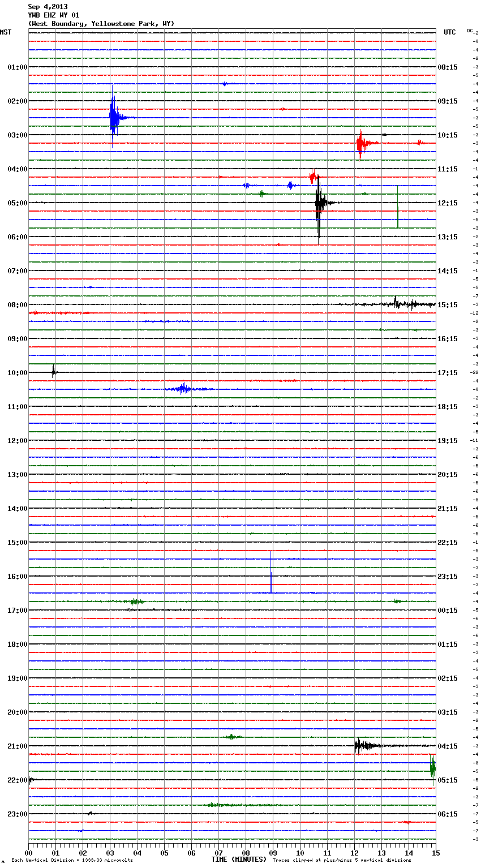Click the 'MST' column header
The width and height of the screenshot is (481, 868).
click(x=6, y=32)
